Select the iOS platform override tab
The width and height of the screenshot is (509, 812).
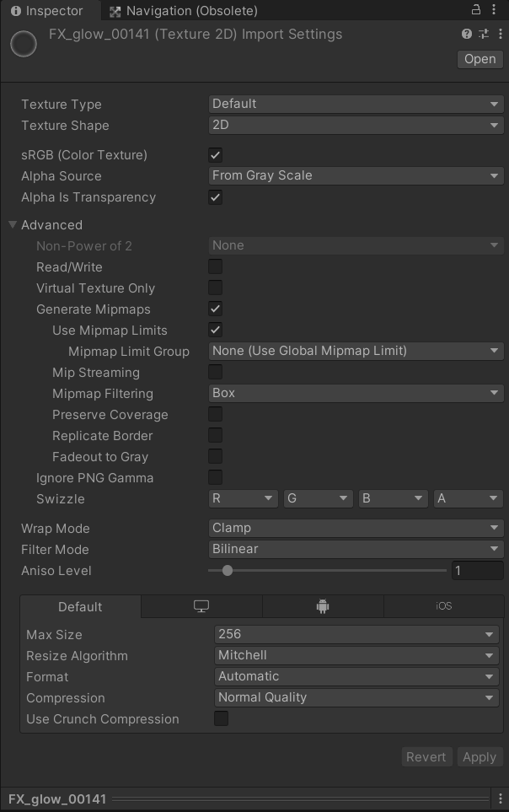(x=443, y=607)
